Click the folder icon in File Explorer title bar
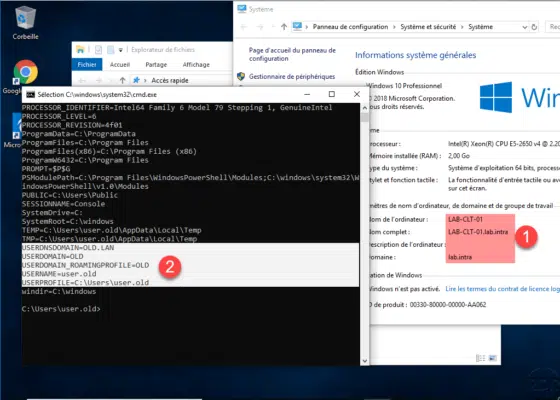 coord(80,50)
